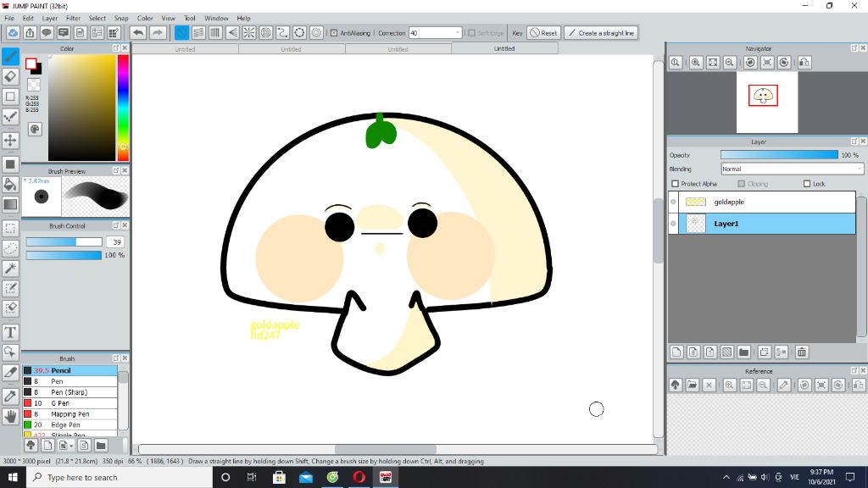Viewport: 868px width, 488px height.
Task: Hide the goldapple layer
Action: coord(674,202)
